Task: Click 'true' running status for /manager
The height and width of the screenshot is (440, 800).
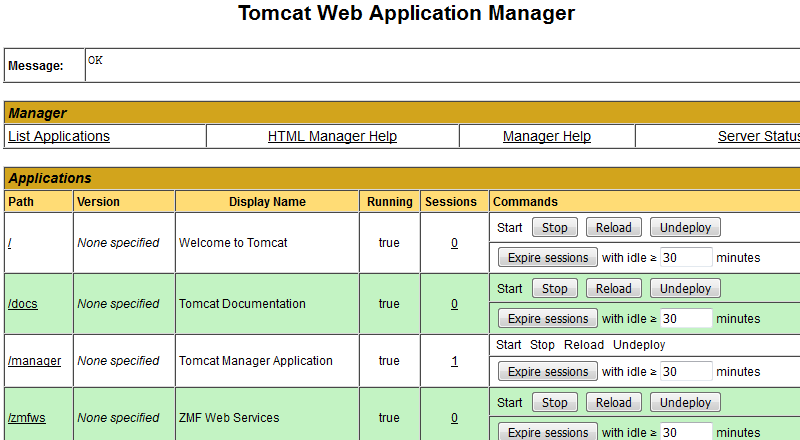Action: 389,361
